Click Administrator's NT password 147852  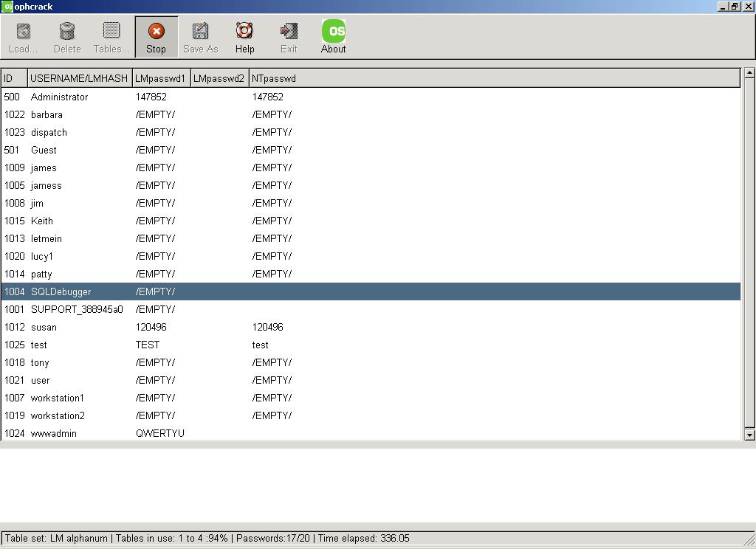click(267, 97)
